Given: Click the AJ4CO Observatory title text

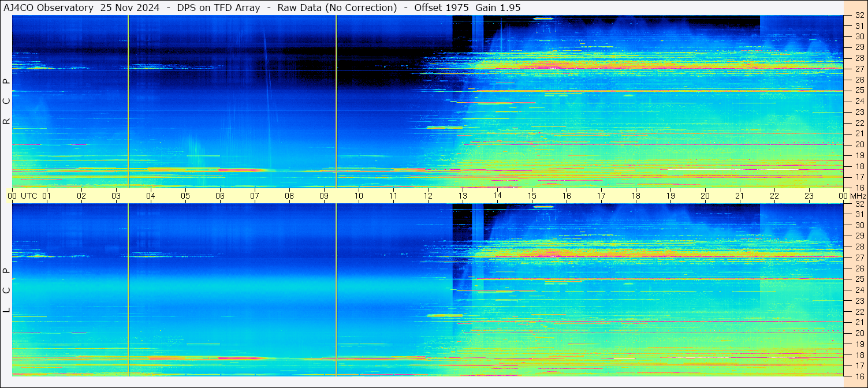Looking at the screenshot, I should 49,8.
